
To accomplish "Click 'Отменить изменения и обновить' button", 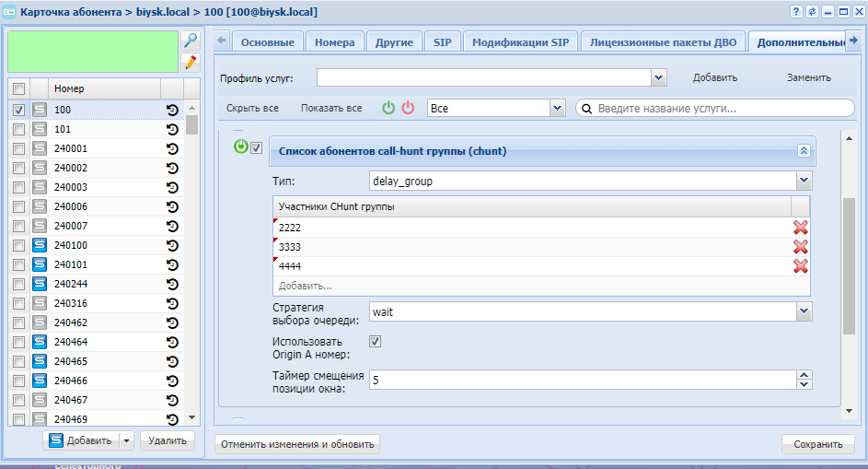I will point(297,444).
